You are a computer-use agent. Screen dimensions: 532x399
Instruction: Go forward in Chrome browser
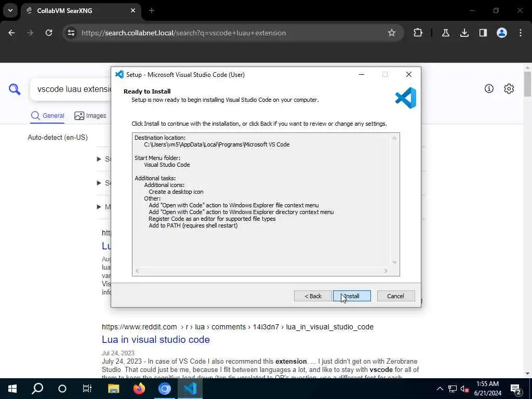pyautogui.click(x=30, y=33)
